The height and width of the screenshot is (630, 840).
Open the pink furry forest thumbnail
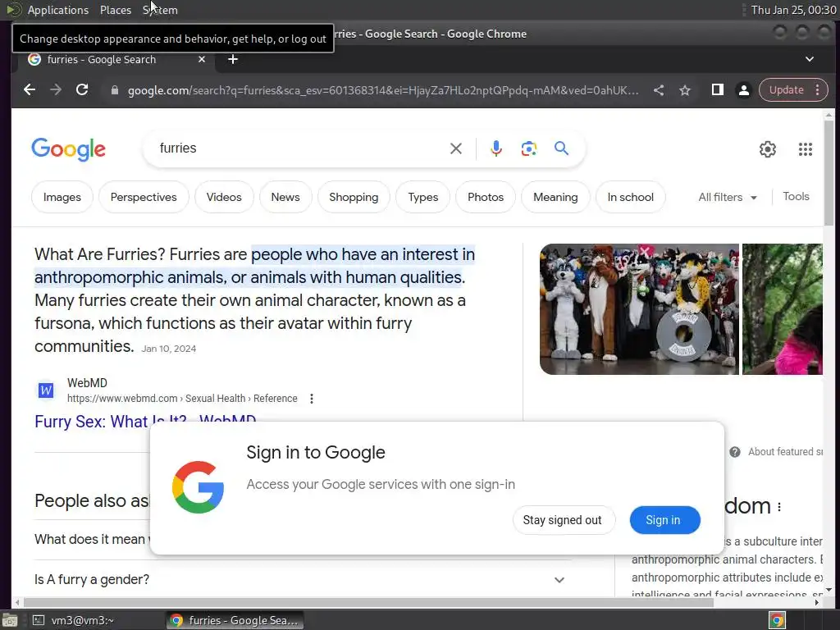pyautogui.click(x=782, y=309)
